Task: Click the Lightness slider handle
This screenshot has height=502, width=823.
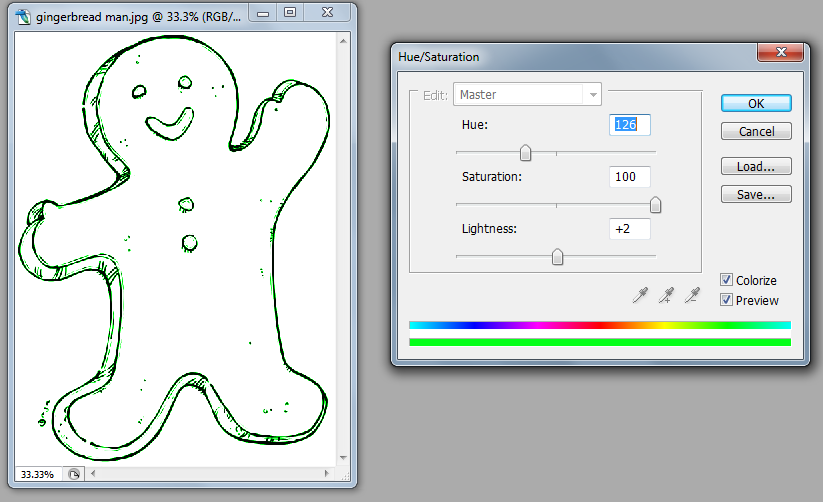Action: click(557, 257)
